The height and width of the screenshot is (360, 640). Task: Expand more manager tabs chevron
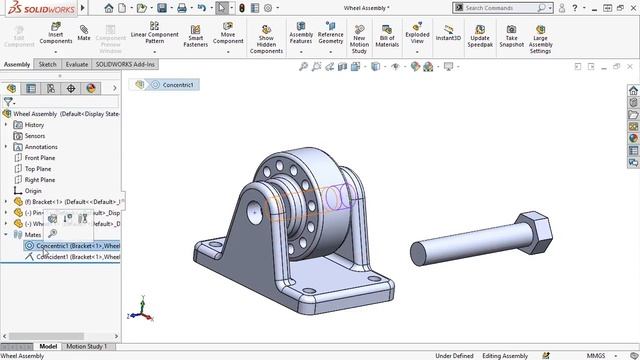[115, 88]
